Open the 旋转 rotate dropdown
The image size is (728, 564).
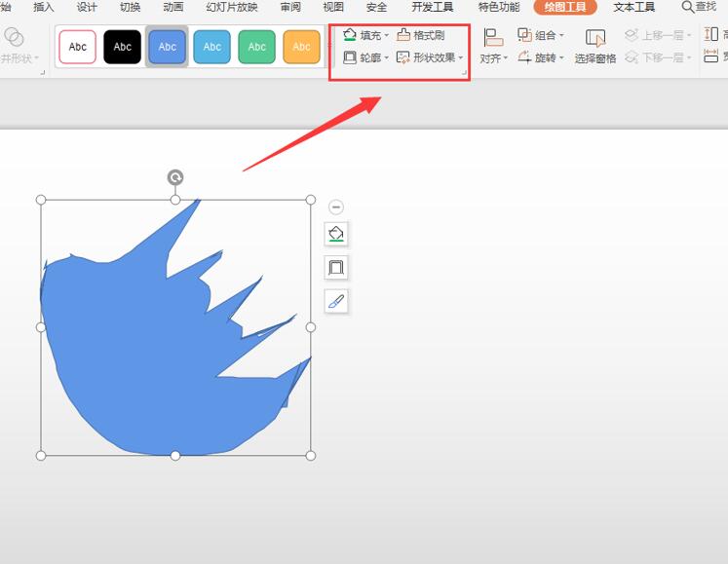(x=541, y=57)
